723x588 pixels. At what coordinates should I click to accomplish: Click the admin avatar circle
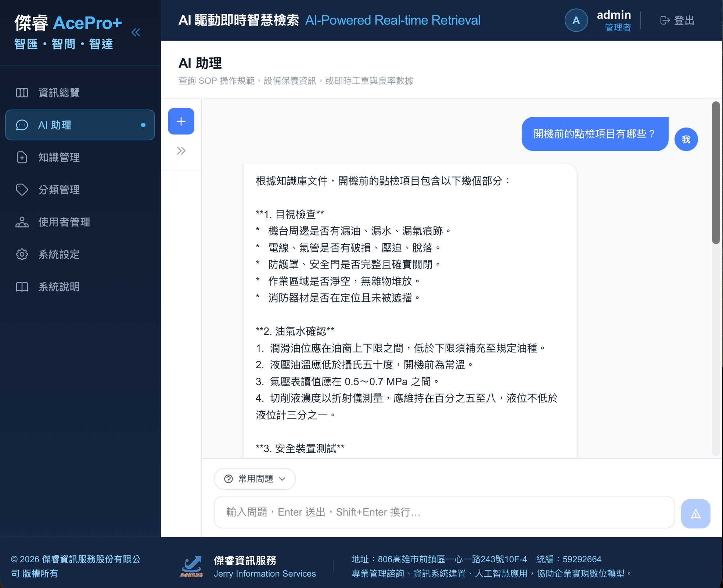point(576,20)
